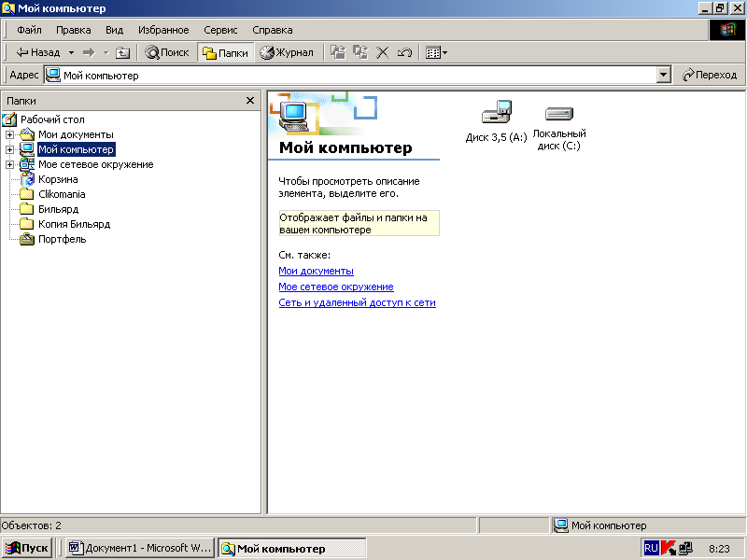
Task: Click the Kaspersky tray icon
Action: (x=669, y=548)
